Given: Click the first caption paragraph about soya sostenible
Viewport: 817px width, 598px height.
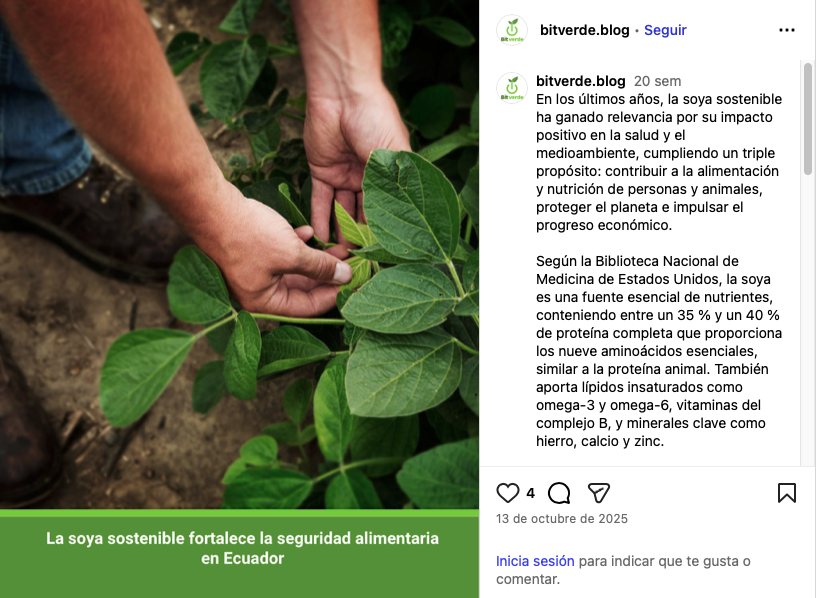Looking at the screenshot, I should [659, 162].
